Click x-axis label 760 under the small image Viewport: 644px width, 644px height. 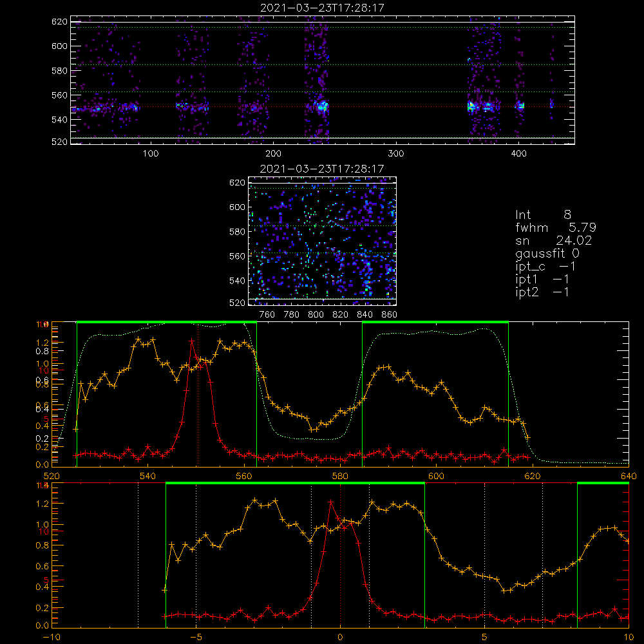click(x=267, y=315)
